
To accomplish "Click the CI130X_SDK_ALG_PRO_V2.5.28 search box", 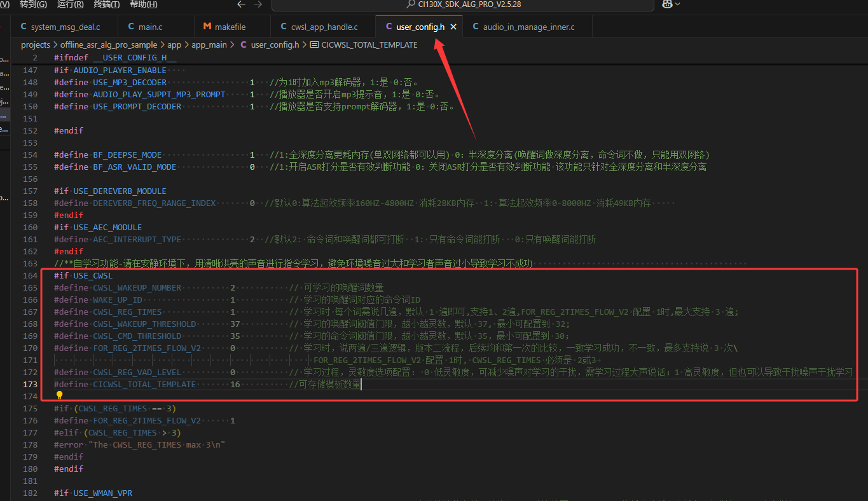I will pyautogui.click(x=462, y=4).
